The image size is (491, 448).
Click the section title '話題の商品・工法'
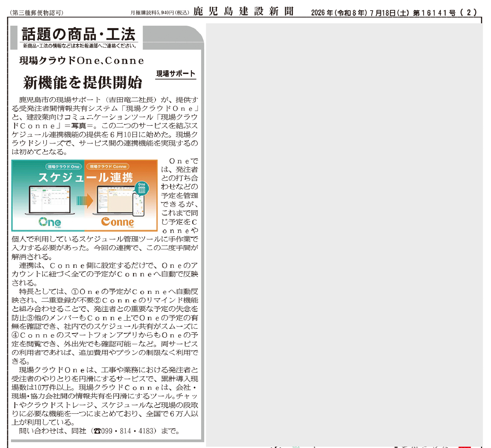click(78, 34)
